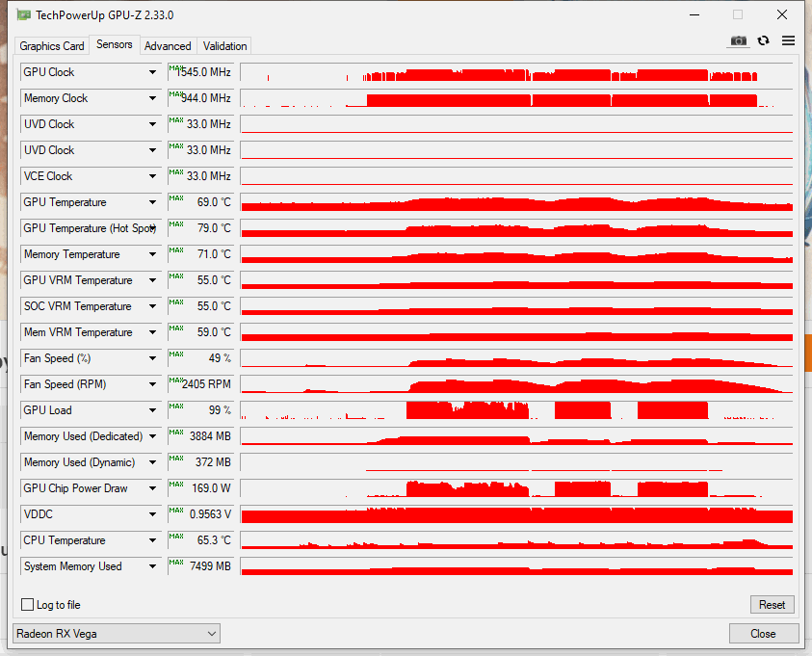Click the CPU Temperature 65.3 °C value
812x656 pixels.
tap(201, 540)
